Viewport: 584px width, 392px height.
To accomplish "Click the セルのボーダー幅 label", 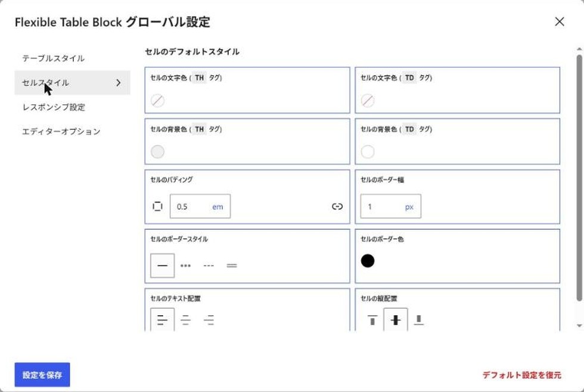I will pyautogui.click(x=382, y=179).
